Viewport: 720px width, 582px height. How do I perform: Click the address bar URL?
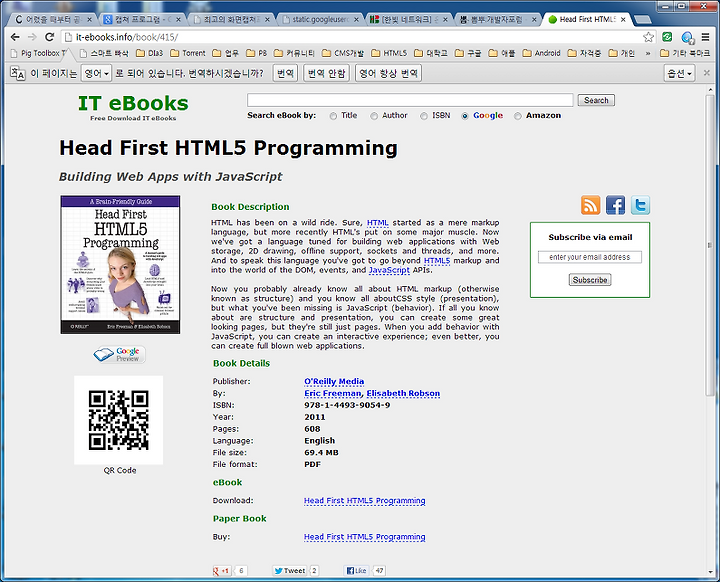(x=127, y=37)
